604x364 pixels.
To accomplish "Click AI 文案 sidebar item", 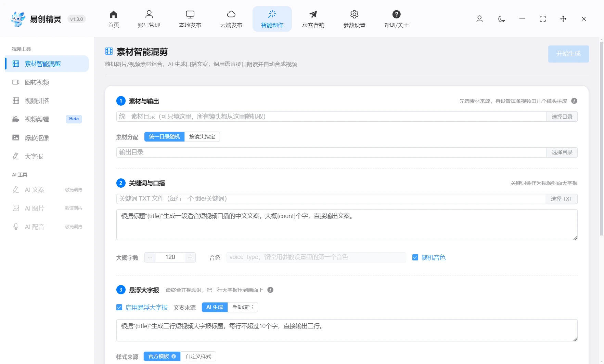I will (x=47, y=190).
